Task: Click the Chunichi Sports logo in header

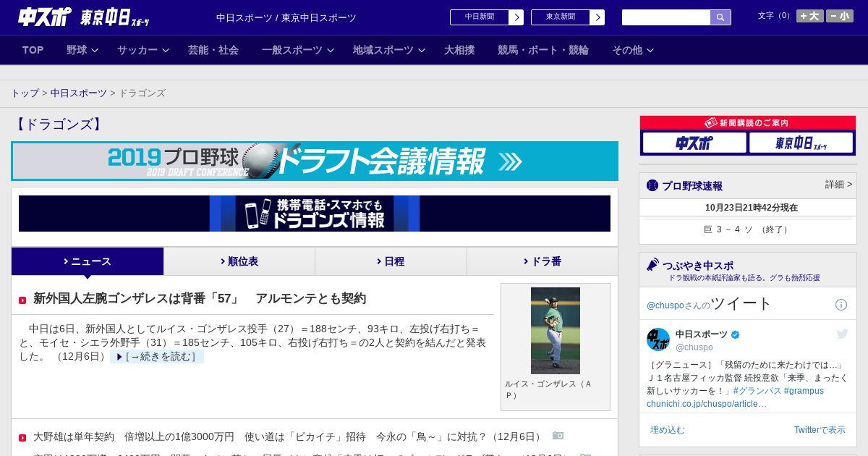Action: (x=45, y=17)
